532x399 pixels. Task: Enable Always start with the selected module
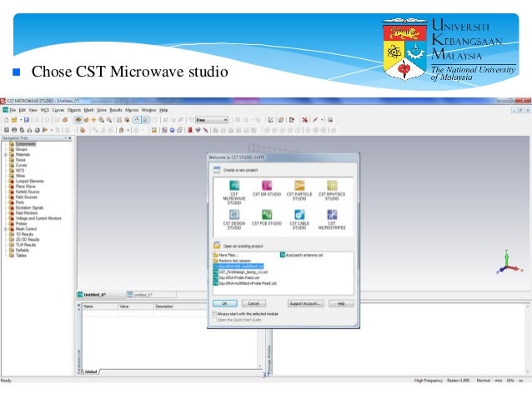pyautogui.click(x=214, y=314)
